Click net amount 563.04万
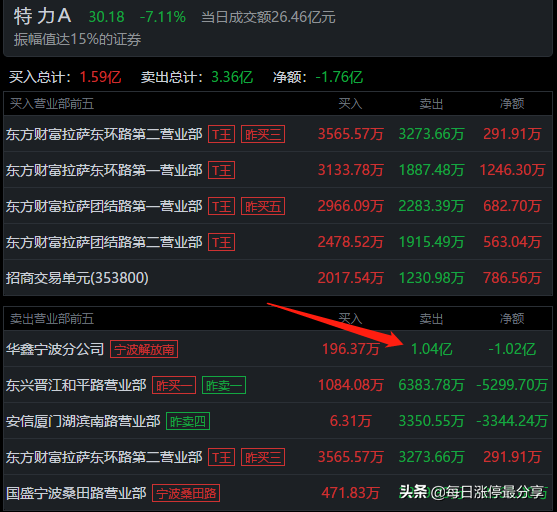557x512 pixels. click(512, 242)
